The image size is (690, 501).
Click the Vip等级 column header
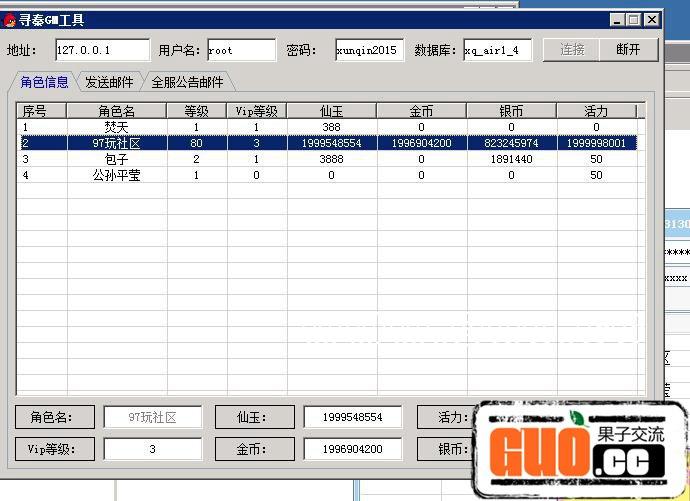[x=257, y=111]
